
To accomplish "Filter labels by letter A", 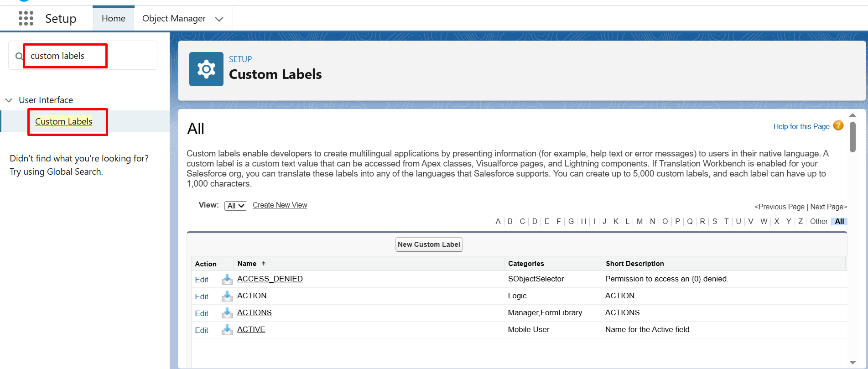I will pyautogui.click(x=498, y=221).
